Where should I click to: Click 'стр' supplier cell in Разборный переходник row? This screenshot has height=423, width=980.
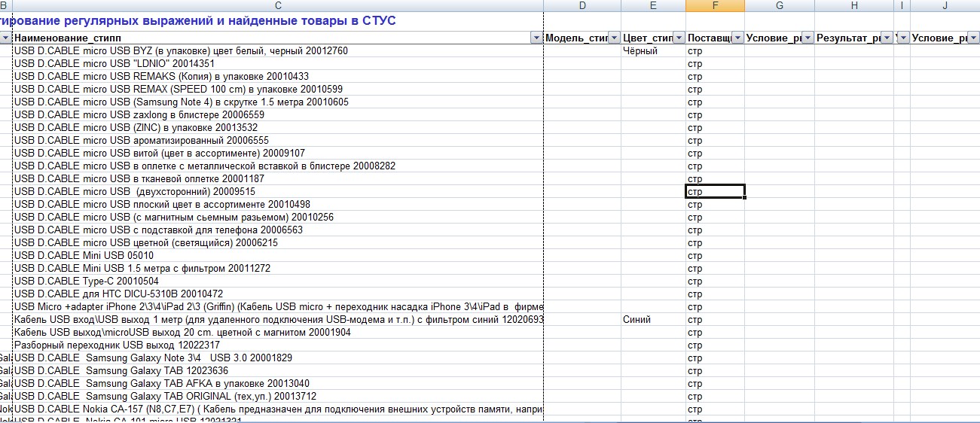point(715,345)
